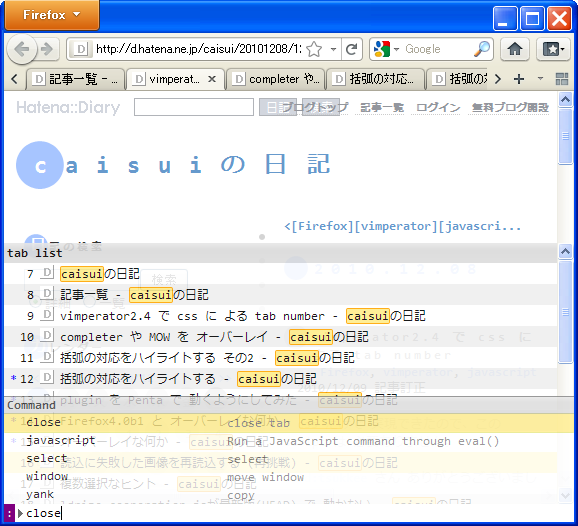This screenshot has width=578, height=526.
Task: Go forward with the Forward arrow
Action: 48,49
